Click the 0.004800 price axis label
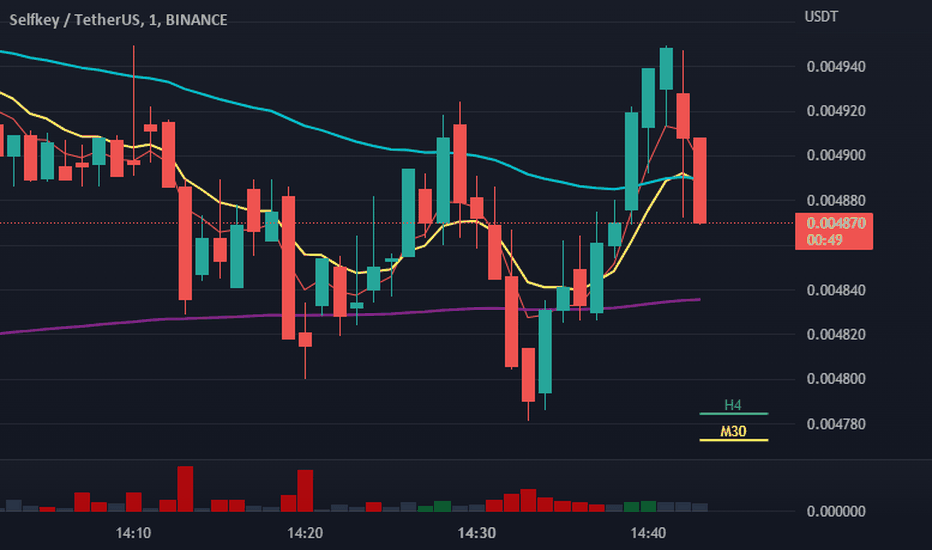The width and height of the screenshot is (932, 550). (x=836, y=379)
